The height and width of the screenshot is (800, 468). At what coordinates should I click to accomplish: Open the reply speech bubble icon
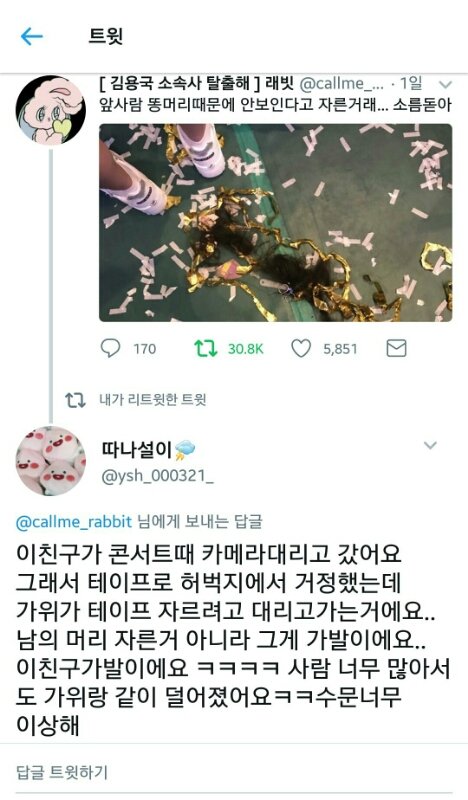[110, 348]
